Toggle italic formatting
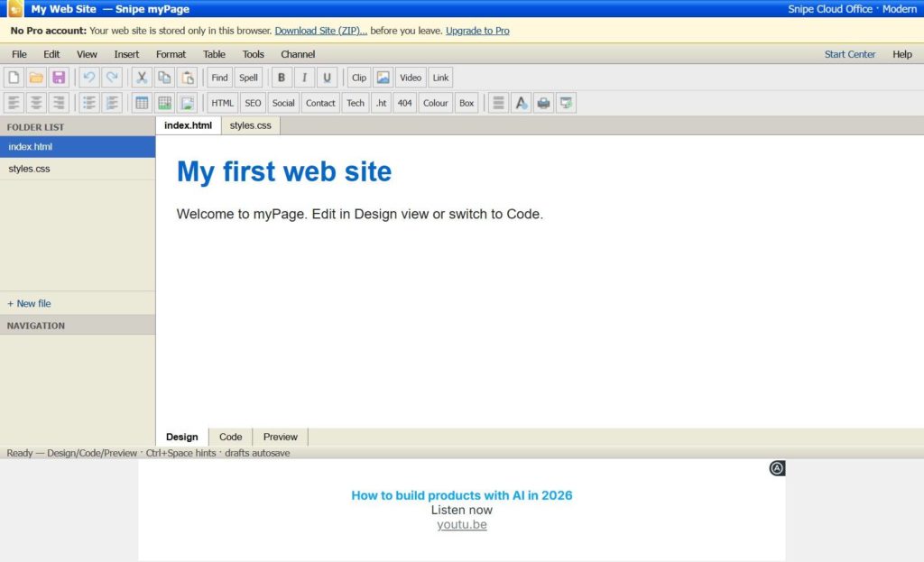 coord(304,78)
